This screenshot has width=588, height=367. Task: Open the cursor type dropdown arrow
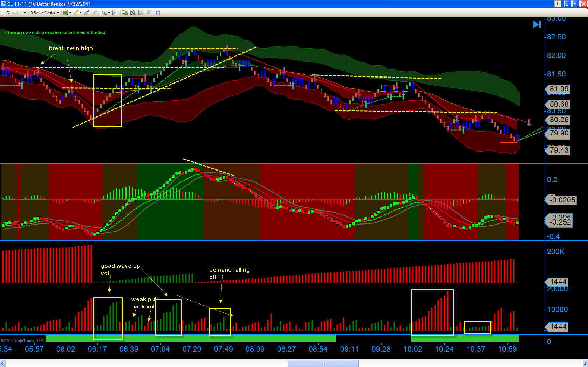pos(109,13)
